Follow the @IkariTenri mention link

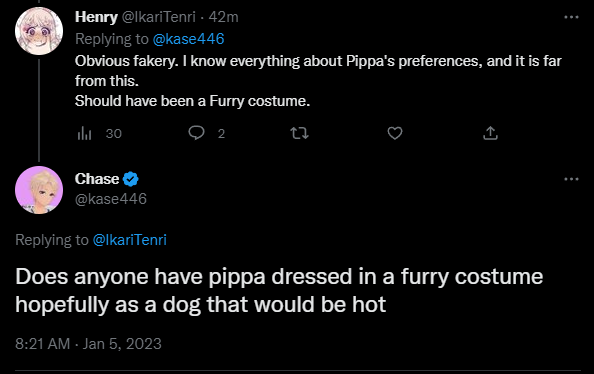coord(130,240)
